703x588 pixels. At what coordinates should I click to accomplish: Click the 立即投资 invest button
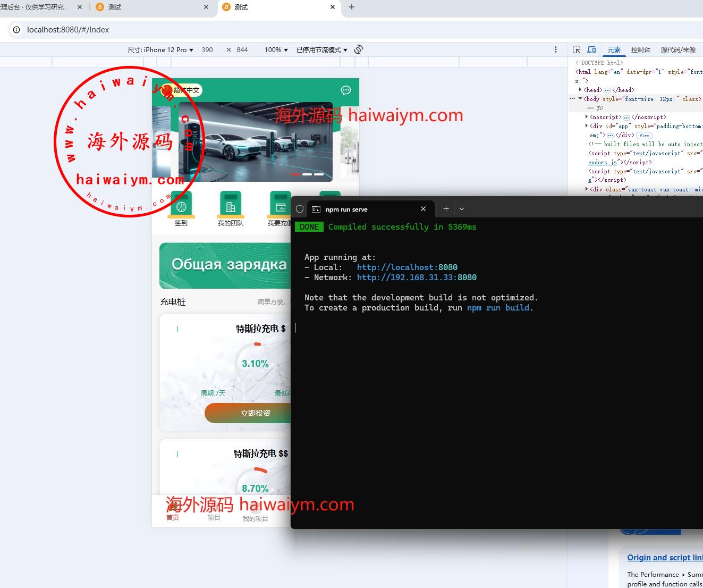[x=248, y=413]
